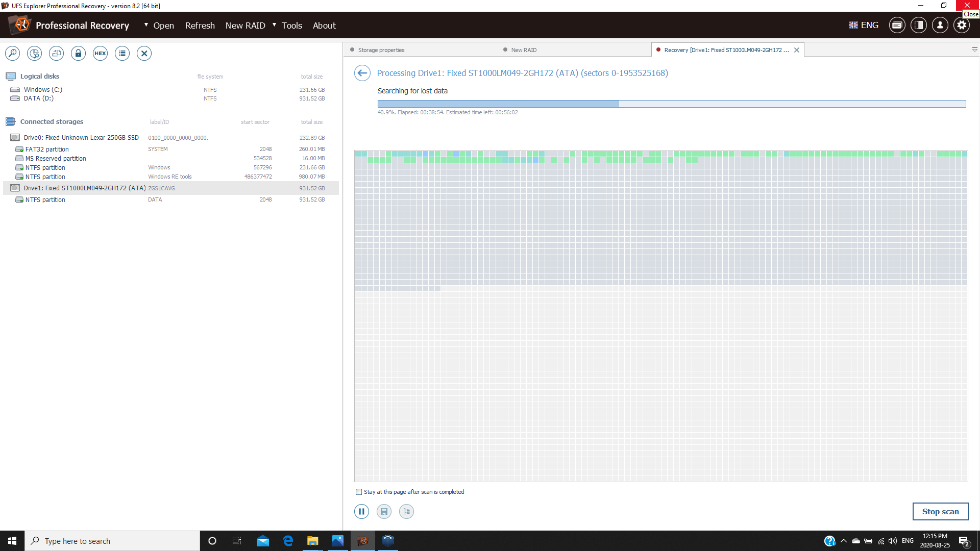The width and height of the screenshot is (980, 551).
Task: Click the Connected storages section header
Action: click(x=52, y=121)
